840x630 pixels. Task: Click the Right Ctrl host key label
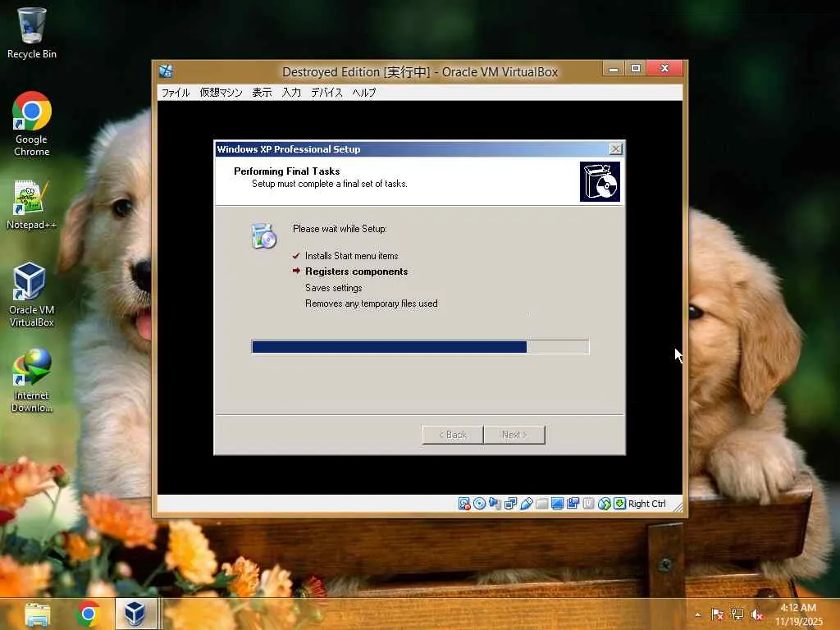[646, 504]
